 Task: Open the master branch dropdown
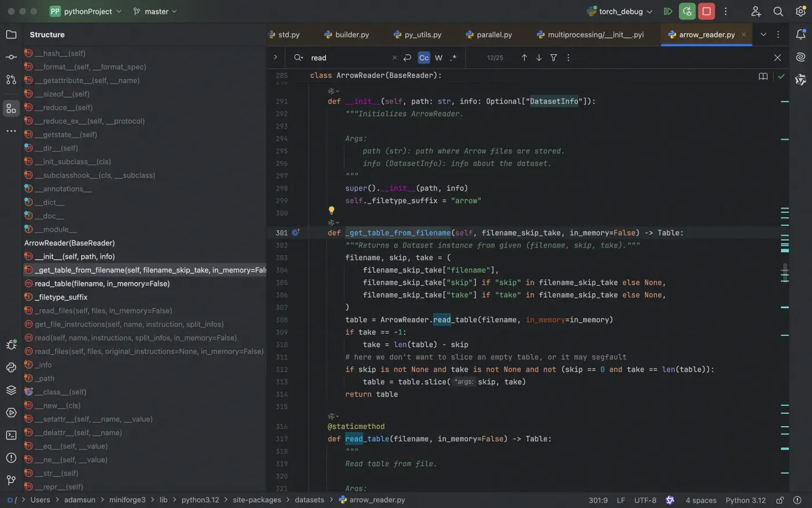tap(155, 11)
